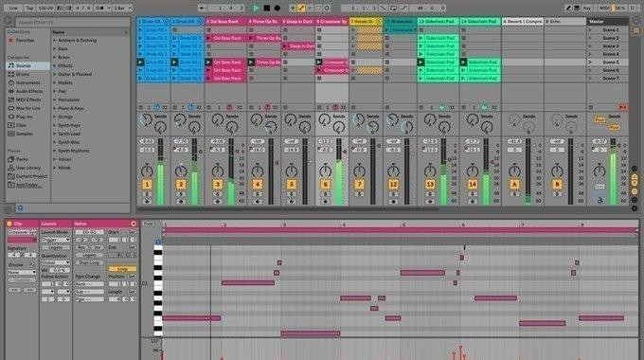Launch Scene 3
Screen dimensions: 644x360
tap(591, 46)
